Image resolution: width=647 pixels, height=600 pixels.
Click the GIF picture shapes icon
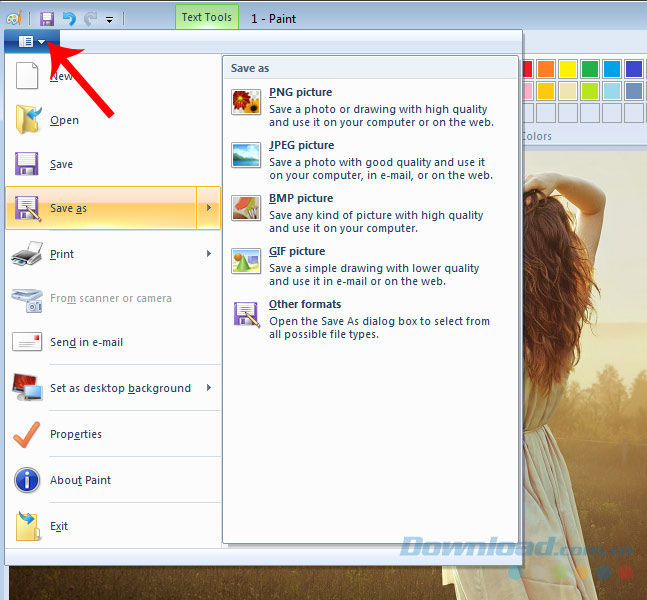click(246, 261)
